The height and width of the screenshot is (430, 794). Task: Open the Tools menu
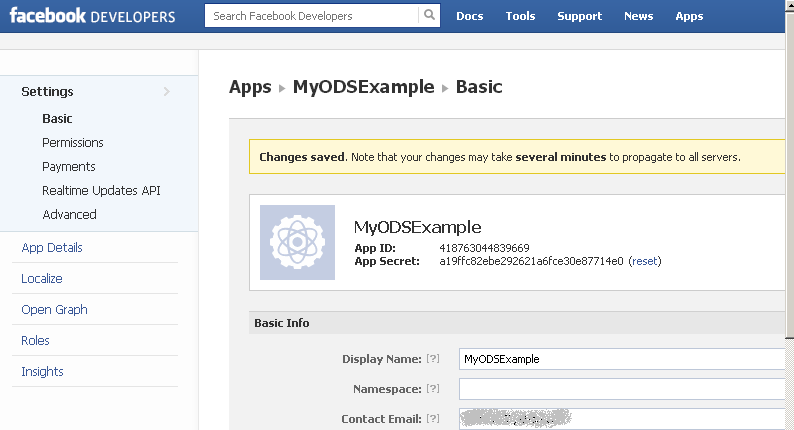tap(520, 16)
